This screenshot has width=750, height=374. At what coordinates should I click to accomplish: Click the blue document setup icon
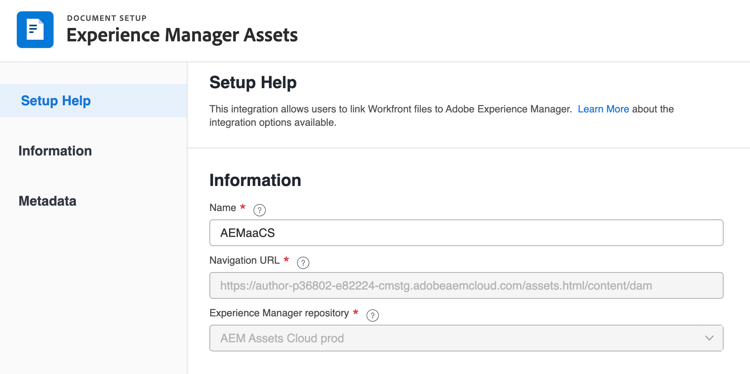coord(35,30)
